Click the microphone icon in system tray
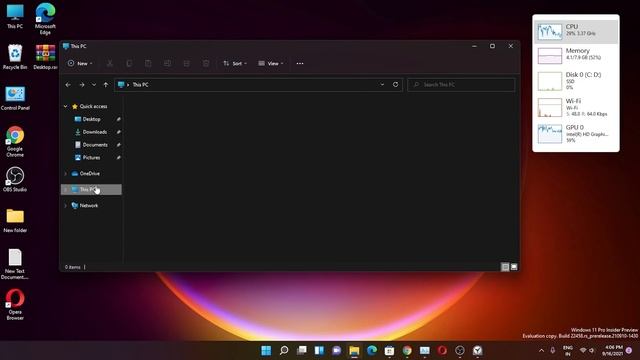 [553, 350]
